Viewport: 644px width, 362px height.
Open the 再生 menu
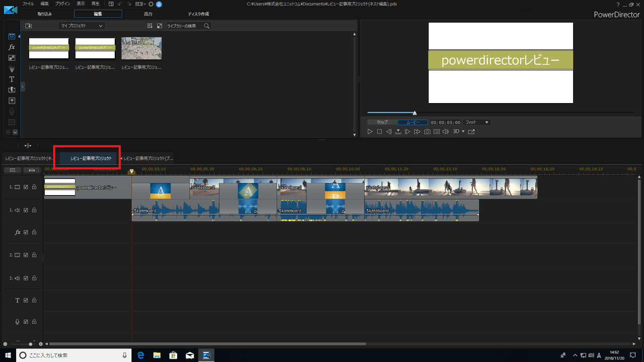click(x=96, y=4)
